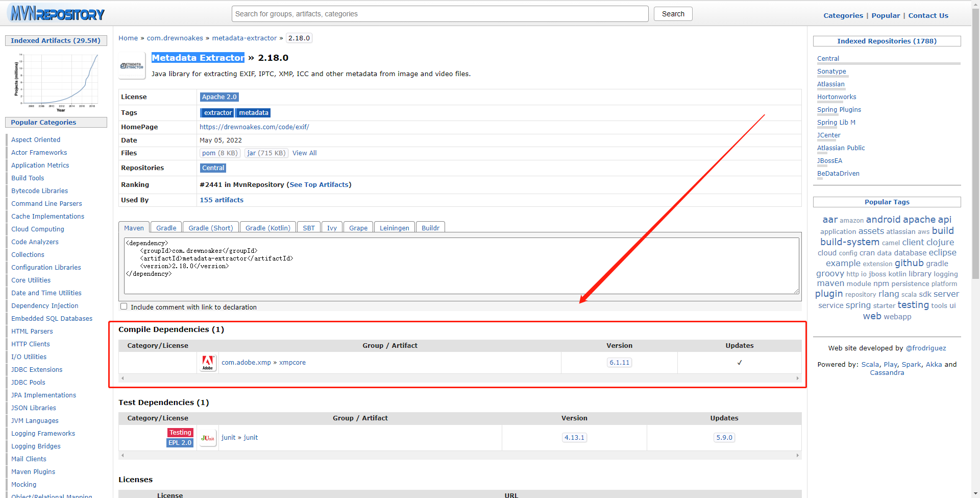The height and width of the screenshot is (498, 980).
Task: Open JCenter repository link
Action: coord(828,135)
